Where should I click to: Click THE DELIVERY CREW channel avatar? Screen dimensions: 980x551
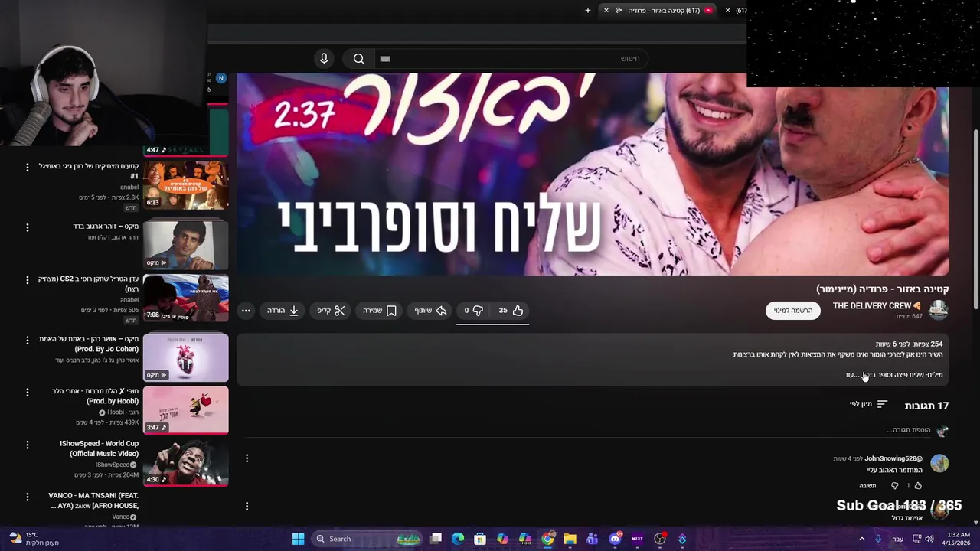tap(938, 310)
